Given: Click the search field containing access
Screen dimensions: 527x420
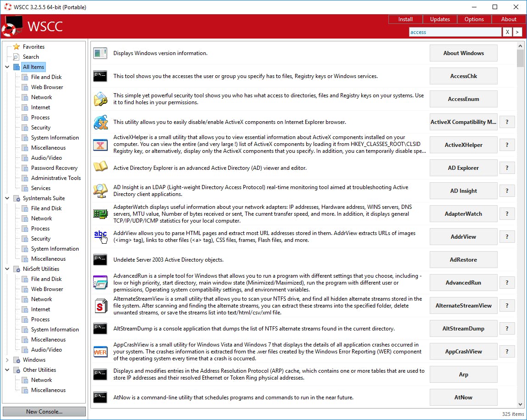Looking at the screenshot, I should [455, 32].
